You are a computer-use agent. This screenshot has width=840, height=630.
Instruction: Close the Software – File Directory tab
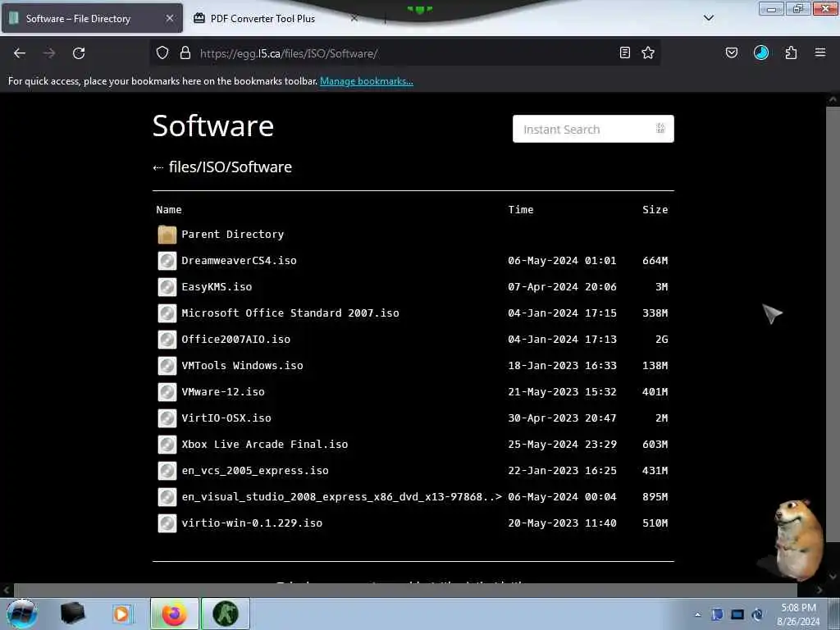[170, 18]
